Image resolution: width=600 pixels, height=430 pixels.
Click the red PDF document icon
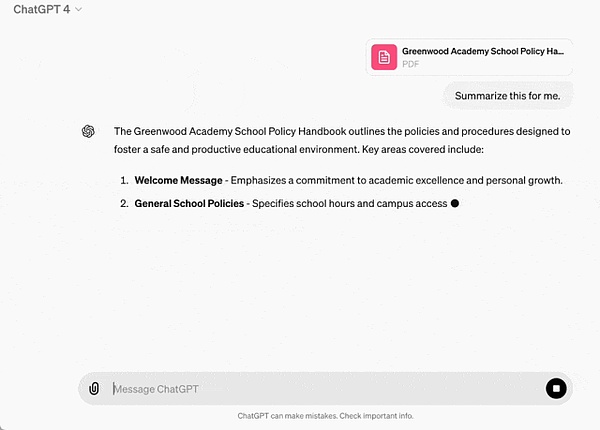click(384, 56)
